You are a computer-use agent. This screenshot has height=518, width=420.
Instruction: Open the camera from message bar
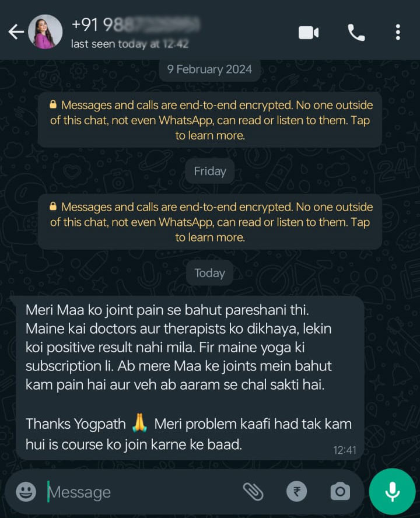coord(340,492)
